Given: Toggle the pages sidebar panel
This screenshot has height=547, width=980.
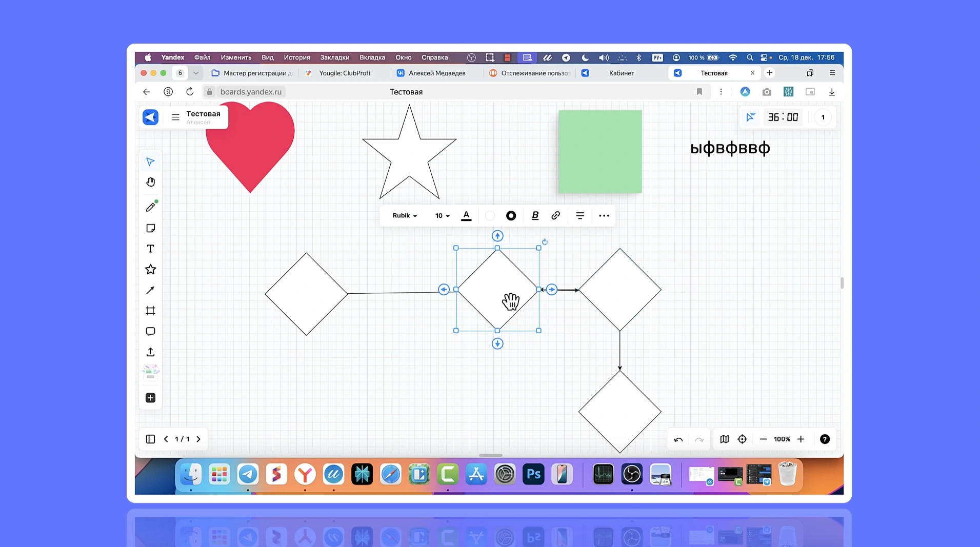Looking at the screenshot, I should click(150, 439).
